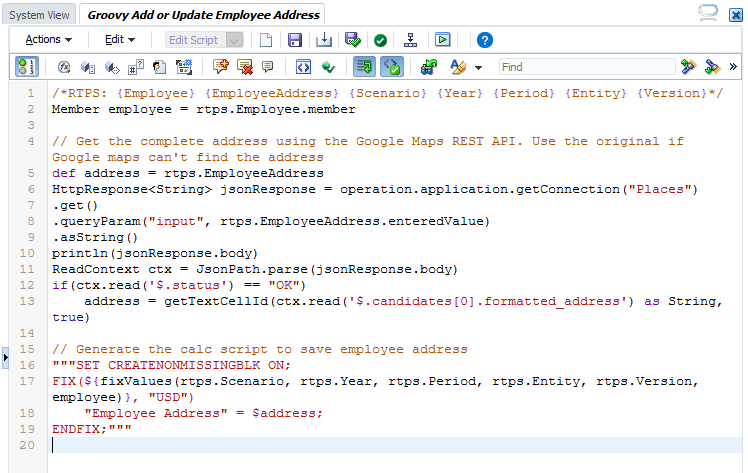Screen dimensions: 748x473
Task: Open the Actions menu
Action: click(48, 40)
